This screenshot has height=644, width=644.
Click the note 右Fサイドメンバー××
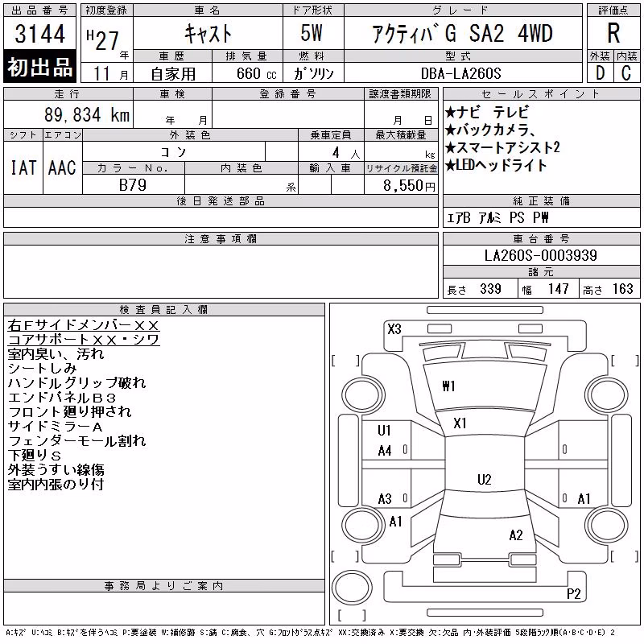tap(84, 325)
